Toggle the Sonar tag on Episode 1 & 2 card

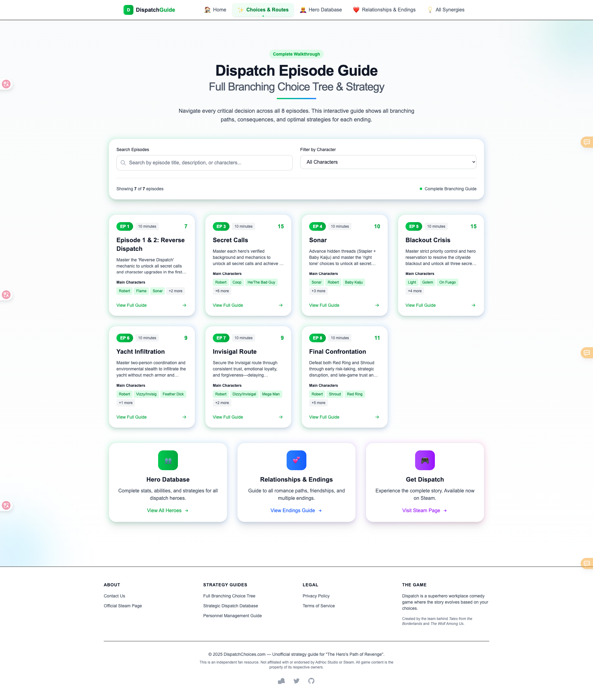pyautogui.click(x=157, y=291)
